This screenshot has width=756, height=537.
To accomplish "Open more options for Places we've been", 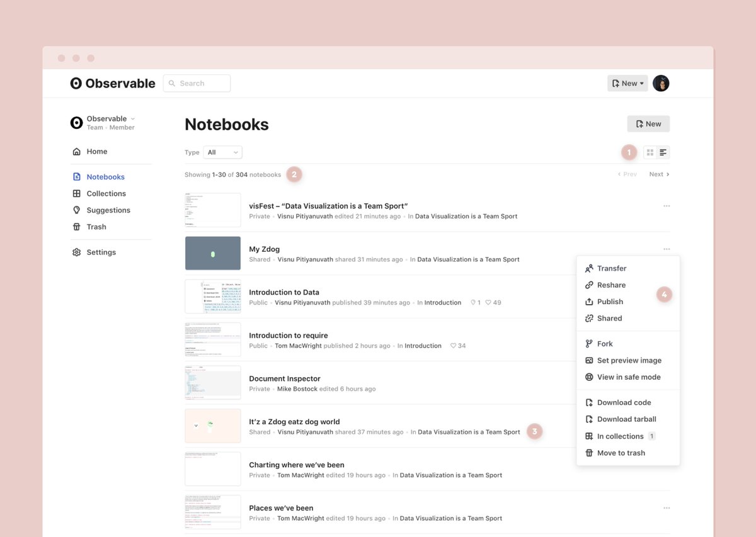I will tap(667, 508).
